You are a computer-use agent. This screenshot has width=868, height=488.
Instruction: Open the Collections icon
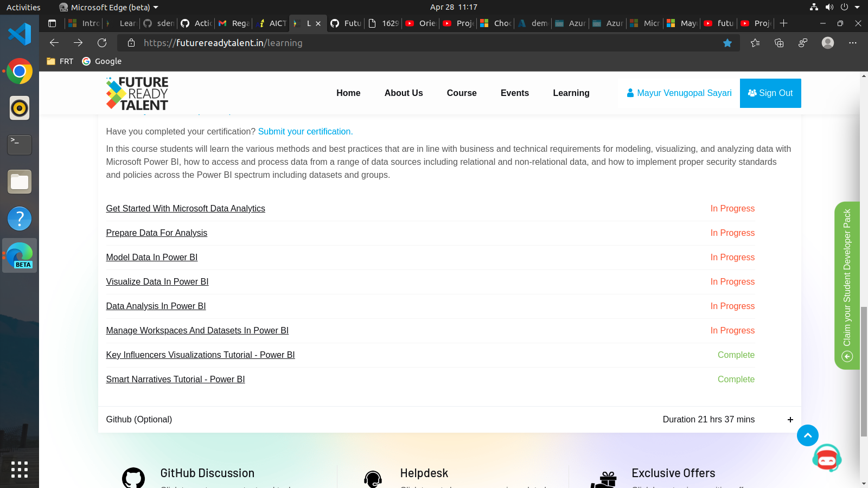[x=779, y=43]
